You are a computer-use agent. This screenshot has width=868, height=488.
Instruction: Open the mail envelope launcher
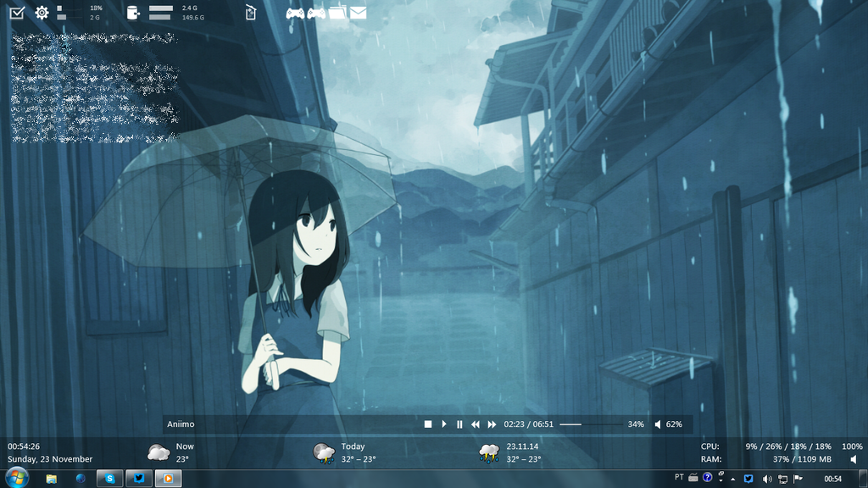point(359,13)
